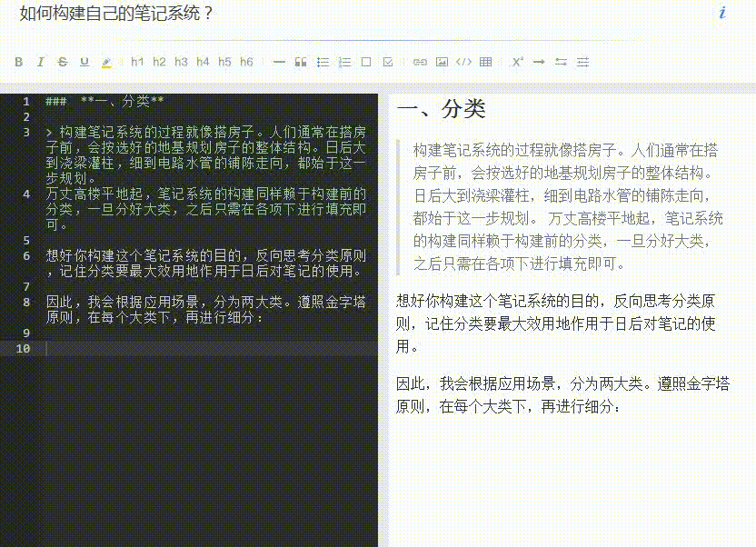Toggle italic formatting

point(40,62)
